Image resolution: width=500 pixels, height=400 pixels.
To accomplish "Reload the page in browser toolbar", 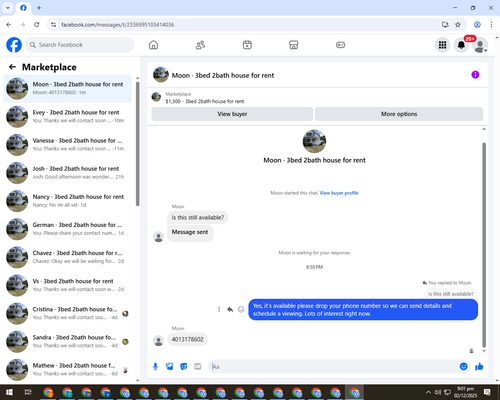I will pyautogui.click(x=37, y=25).
